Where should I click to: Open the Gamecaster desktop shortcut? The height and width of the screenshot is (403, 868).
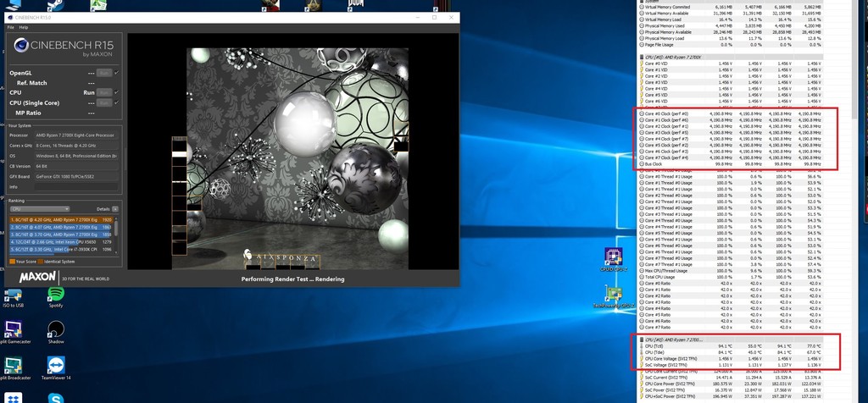(15, 332)
